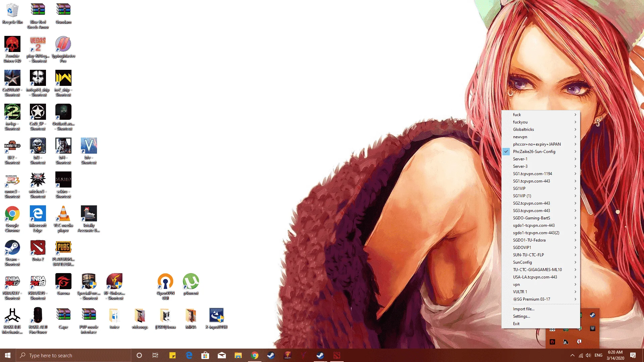The width and height of the screenshot is (644, 362).
Task: Expand USA-LA.tcpvpn.com-443 submenu arrow
Action: 575,277
